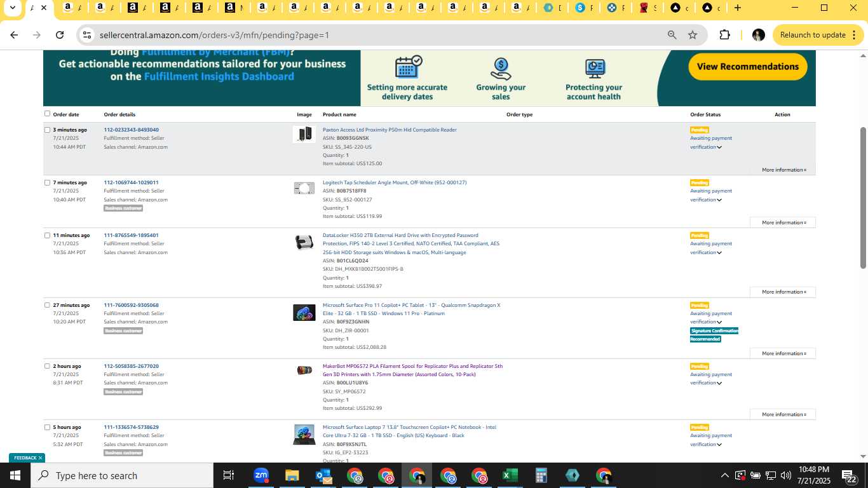Image resolution: width=868 pixels, height=488 pixels.
Task: Open the Paxton Access Proximity Reader product link
Action: click(390, 130)
